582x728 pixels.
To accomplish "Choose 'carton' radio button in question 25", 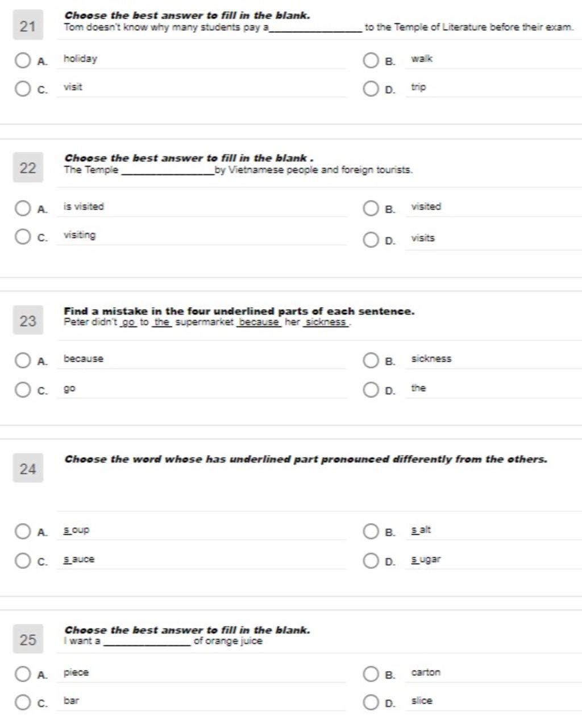I will coord(371,674).
